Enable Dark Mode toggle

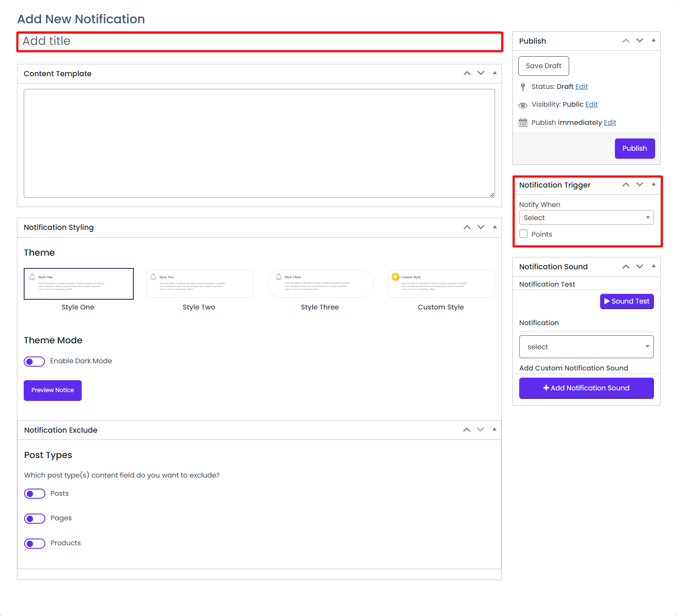click(34, 361)
